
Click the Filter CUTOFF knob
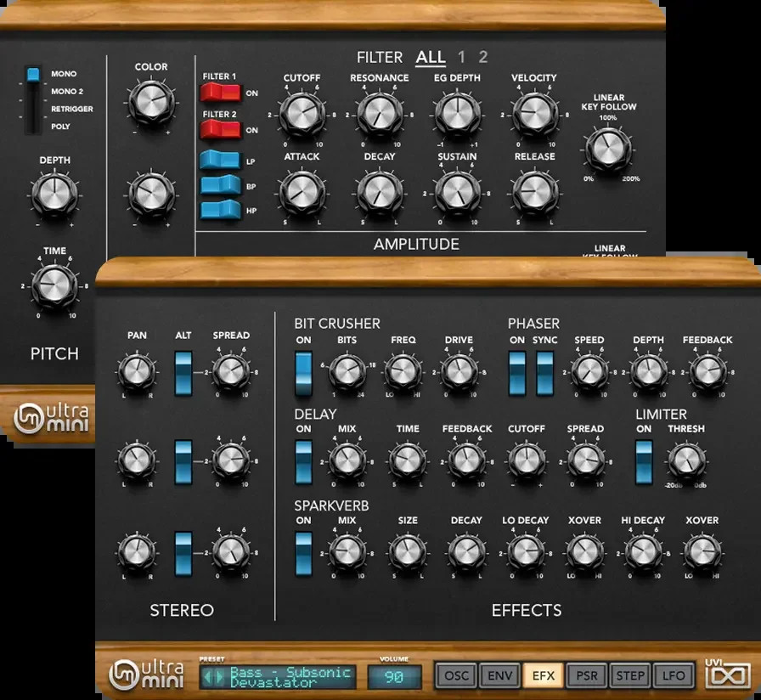click(302, 114)
